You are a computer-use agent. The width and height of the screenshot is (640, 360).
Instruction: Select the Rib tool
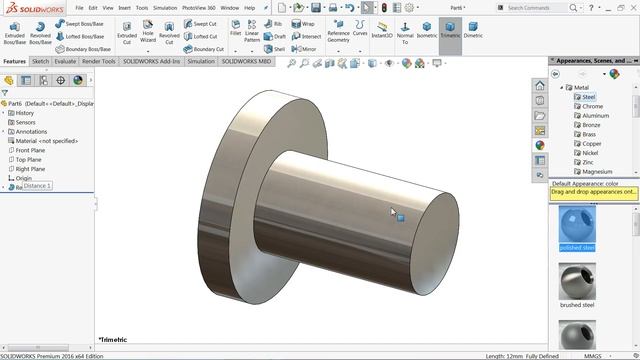click(x=273, y=24)
